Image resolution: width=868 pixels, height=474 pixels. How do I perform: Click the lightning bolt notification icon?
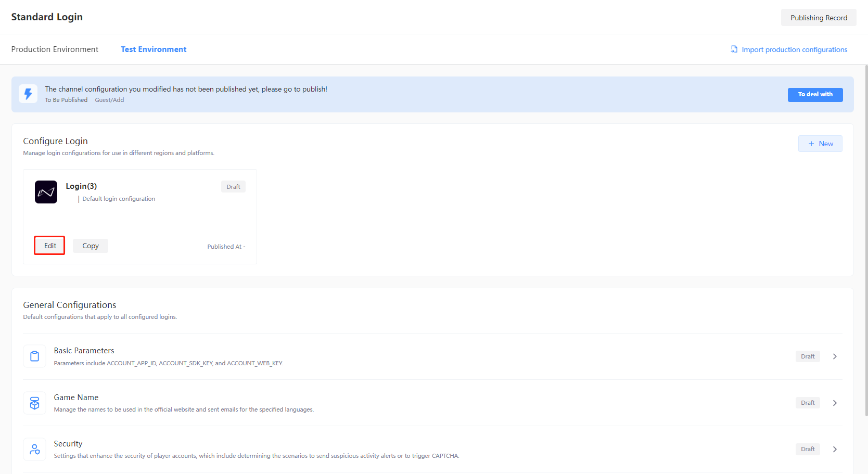pyautogui.click(x=28, y=94)
